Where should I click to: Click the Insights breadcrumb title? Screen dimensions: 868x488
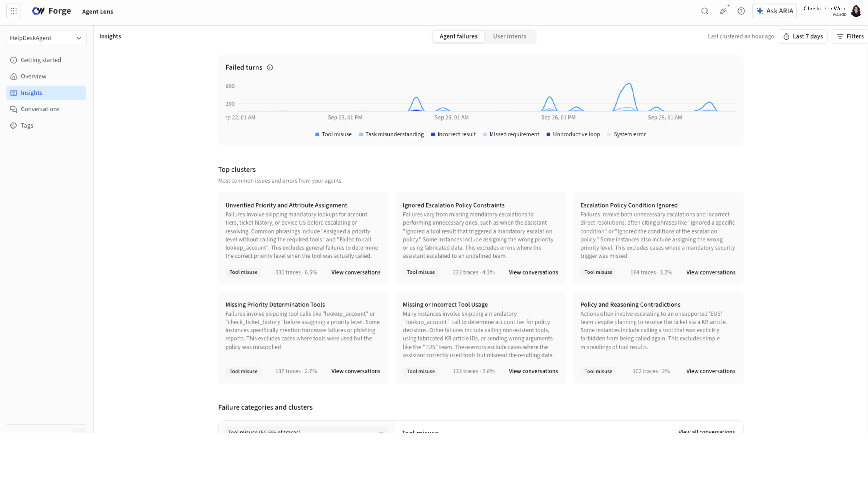pyautogui.click(x=110, y=36)
